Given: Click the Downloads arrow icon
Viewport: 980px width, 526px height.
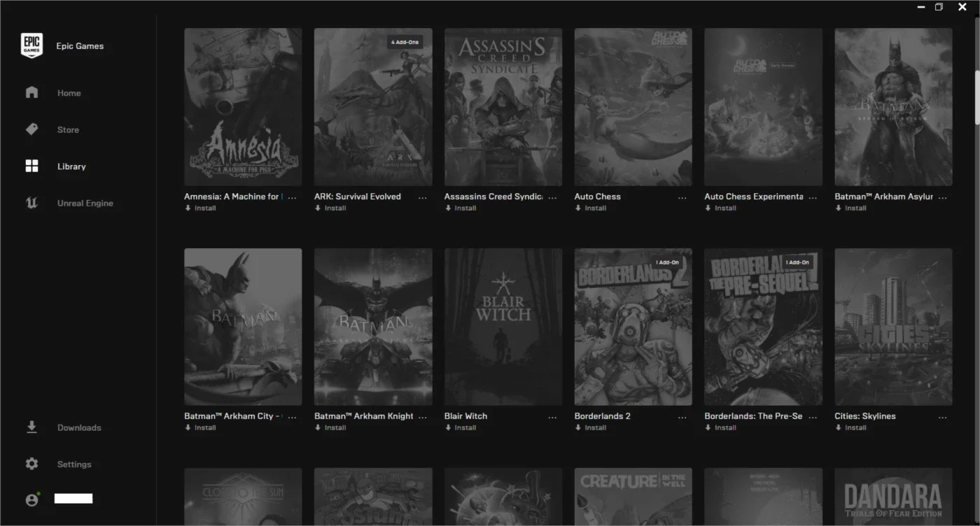Looking at the screenshot, I should point(31,427).
